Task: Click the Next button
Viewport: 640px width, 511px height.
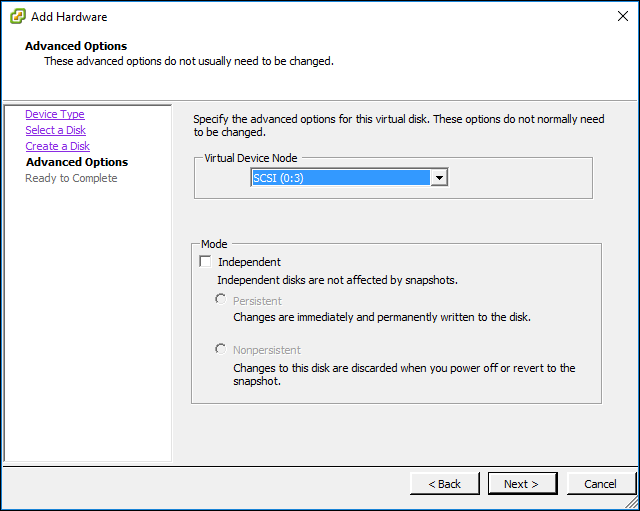Action: coord(522,484)
